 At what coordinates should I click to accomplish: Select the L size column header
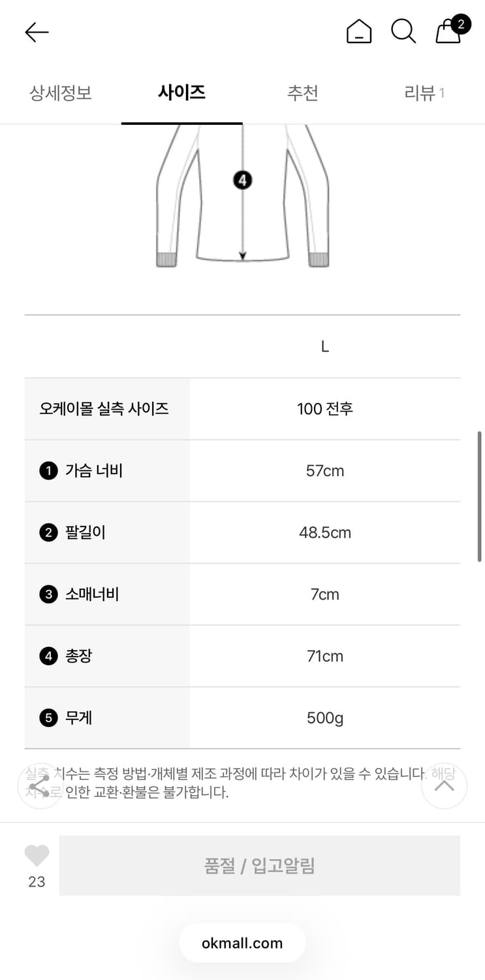pyautogui.click(x=324, y=346)
